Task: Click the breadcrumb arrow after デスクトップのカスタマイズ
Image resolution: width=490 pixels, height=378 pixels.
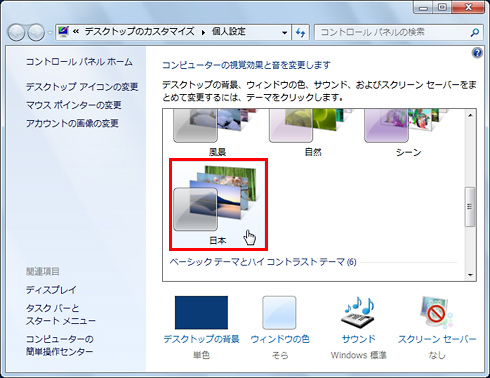Action: (203, 32)
